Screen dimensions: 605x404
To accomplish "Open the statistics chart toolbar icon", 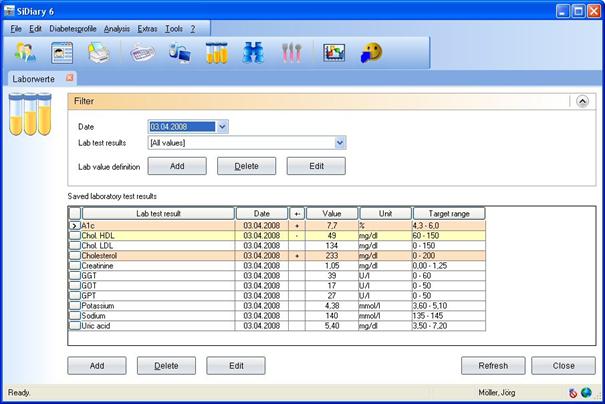I will [335, 54].
